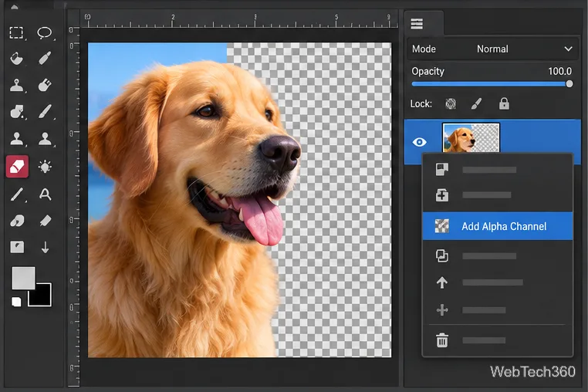Select the square canvas tool icon
588x392 pixels.
click(x=17, y=247)
